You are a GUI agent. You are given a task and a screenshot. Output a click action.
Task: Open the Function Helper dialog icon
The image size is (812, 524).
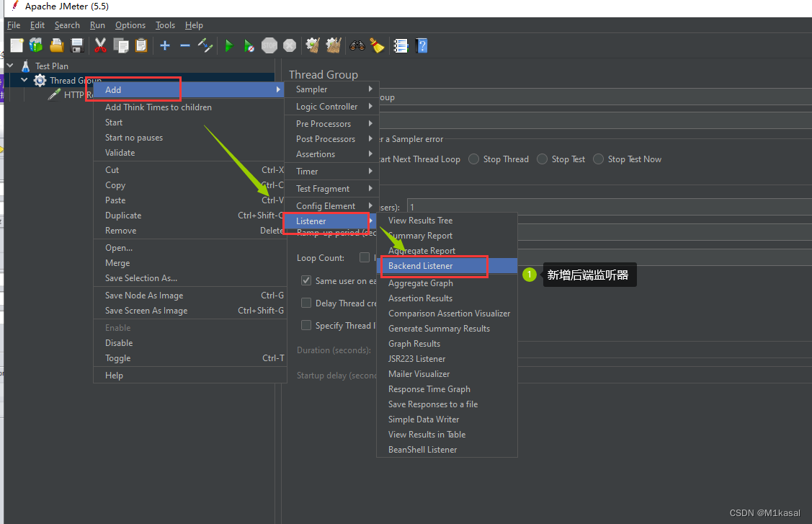(x=401, y=45)
